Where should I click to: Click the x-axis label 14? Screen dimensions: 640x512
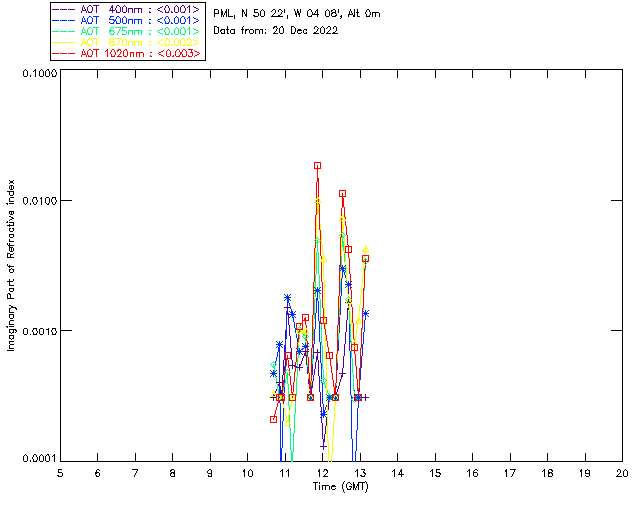[398, 473]
